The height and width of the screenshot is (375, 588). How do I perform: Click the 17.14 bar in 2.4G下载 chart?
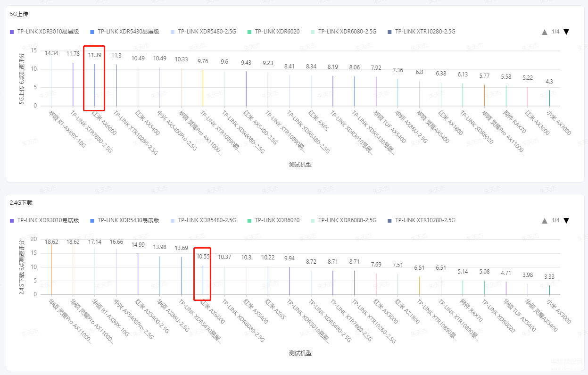pyautogui.click(x=95, y=271)
